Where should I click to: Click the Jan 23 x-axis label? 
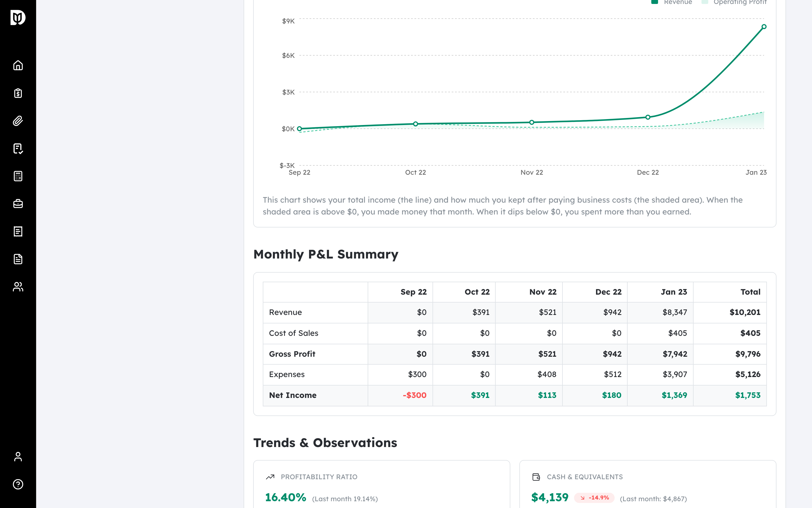click(x=756, y=172)
